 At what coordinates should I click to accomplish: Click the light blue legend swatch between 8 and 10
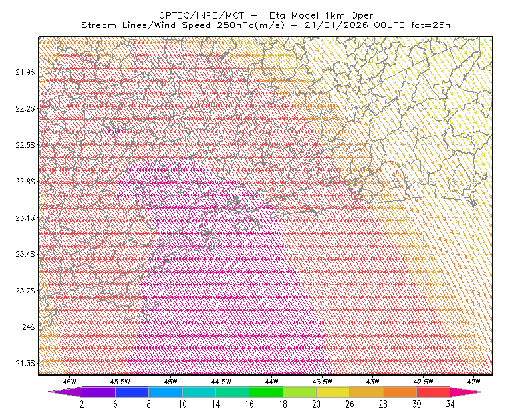point(166,392)
